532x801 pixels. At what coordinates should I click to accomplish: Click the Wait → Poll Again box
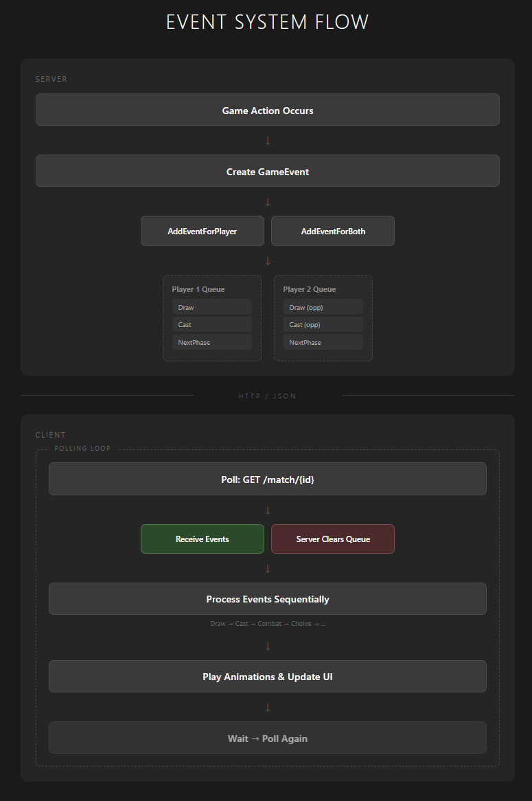click(x=267, y=738)
